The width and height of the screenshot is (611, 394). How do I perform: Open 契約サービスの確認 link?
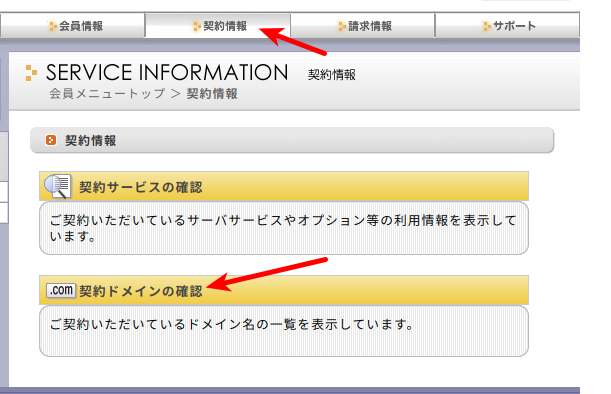point(141,187)
